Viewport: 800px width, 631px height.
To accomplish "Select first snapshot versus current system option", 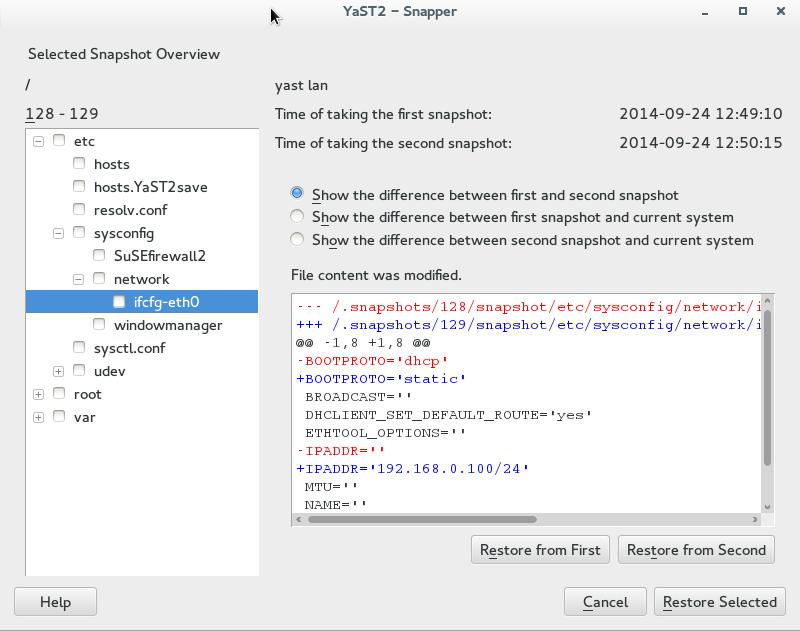I will coord(297,216).
